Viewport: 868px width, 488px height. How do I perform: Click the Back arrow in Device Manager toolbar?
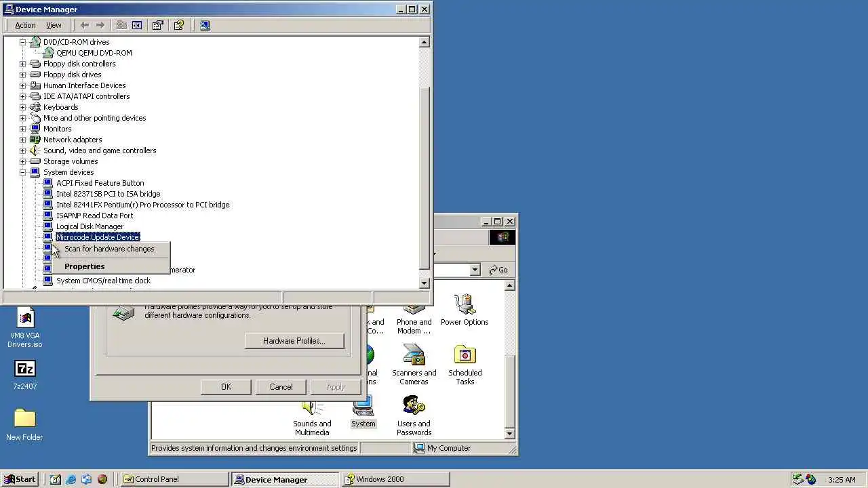[x=85, y=25]
